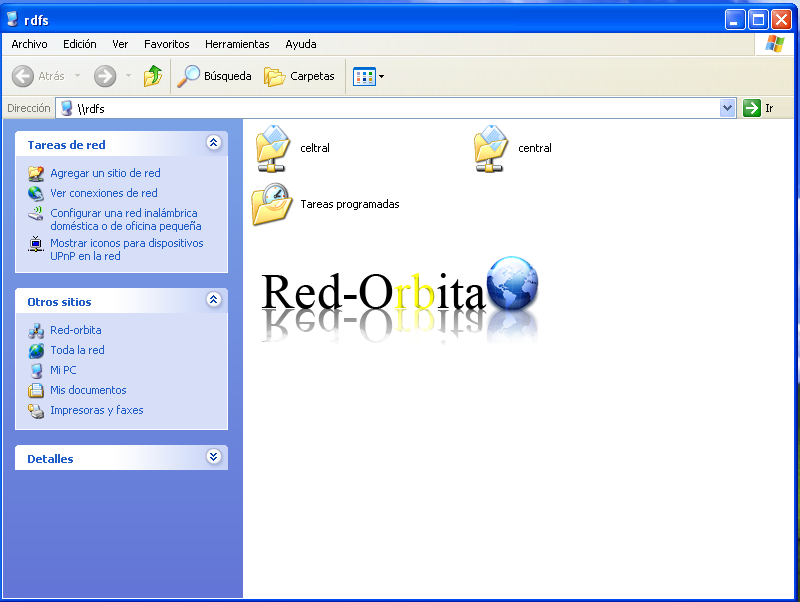Click the Mis documentos folder icon

[x=36, y=390]
